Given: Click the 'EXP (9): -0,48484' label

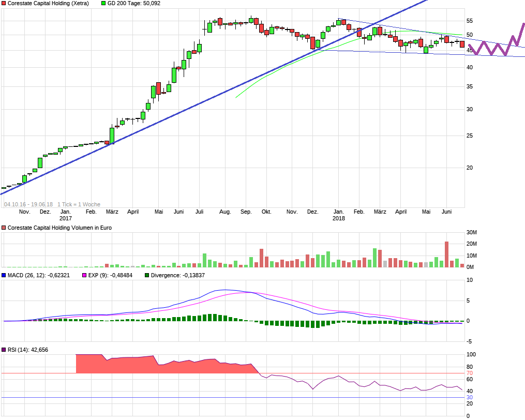Looking at the screenshot, I should (x=110, y=275).
